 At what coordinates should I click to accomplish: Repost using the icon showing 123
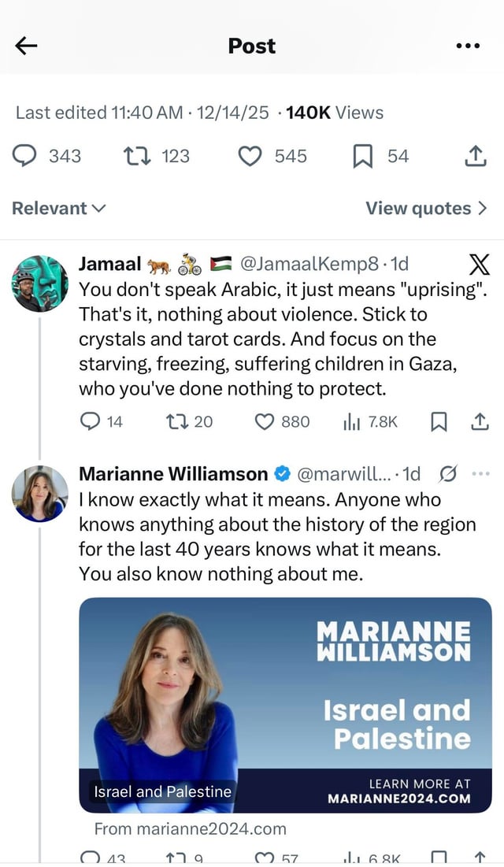point(137,156)
